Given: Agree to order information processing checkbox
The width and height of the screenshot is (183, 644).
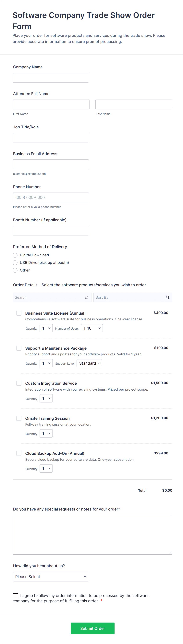Looking at the screenshot, I should pos(16,596).
